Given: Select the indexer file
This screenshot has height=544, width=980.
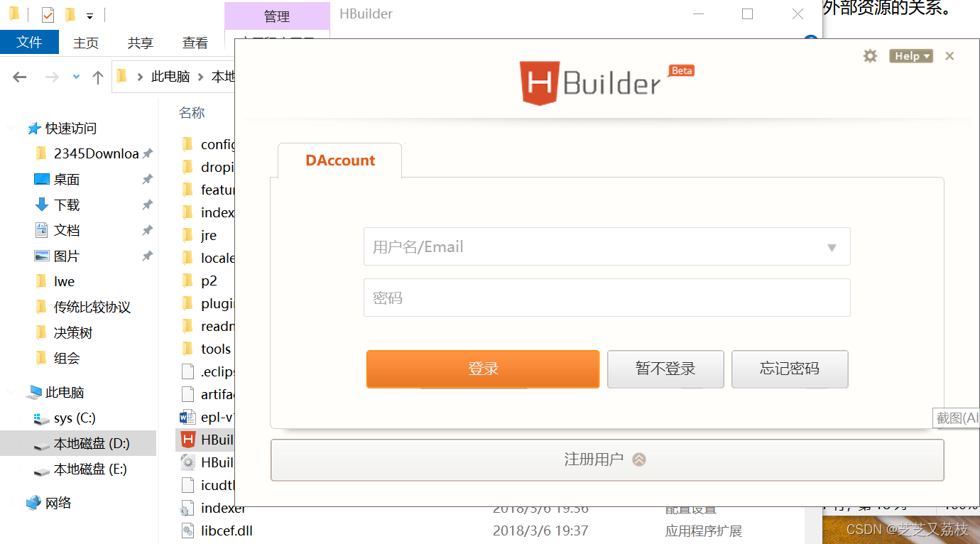Looking at the screenshot, I should tap(214, 508).
